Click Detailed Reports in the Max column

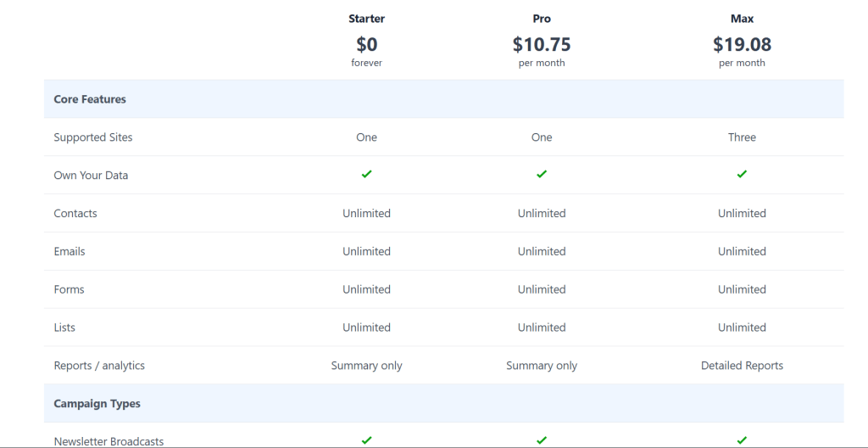coord(742,366)
